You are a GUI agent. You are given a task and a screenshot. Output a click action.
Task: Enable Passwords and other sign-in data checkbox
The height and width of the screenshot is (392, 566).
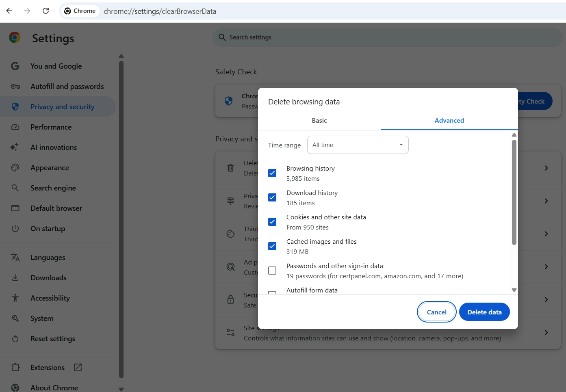272,271
